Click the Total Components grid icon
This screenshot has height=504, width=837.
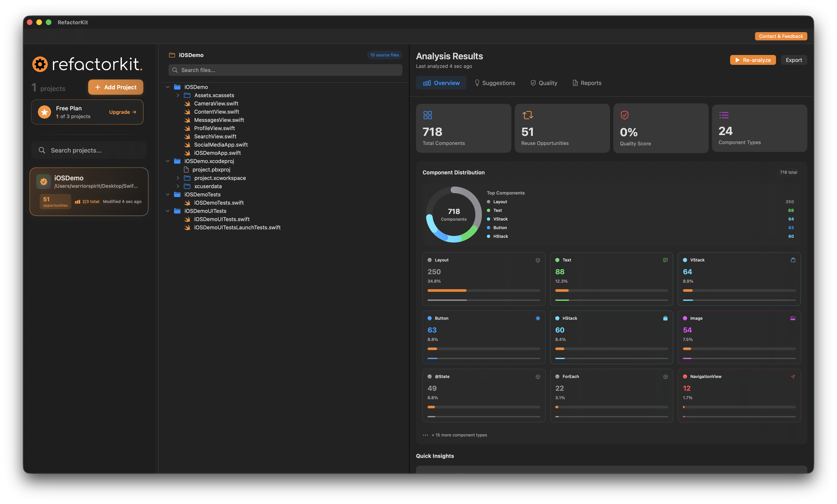click(x=428, y=115)
